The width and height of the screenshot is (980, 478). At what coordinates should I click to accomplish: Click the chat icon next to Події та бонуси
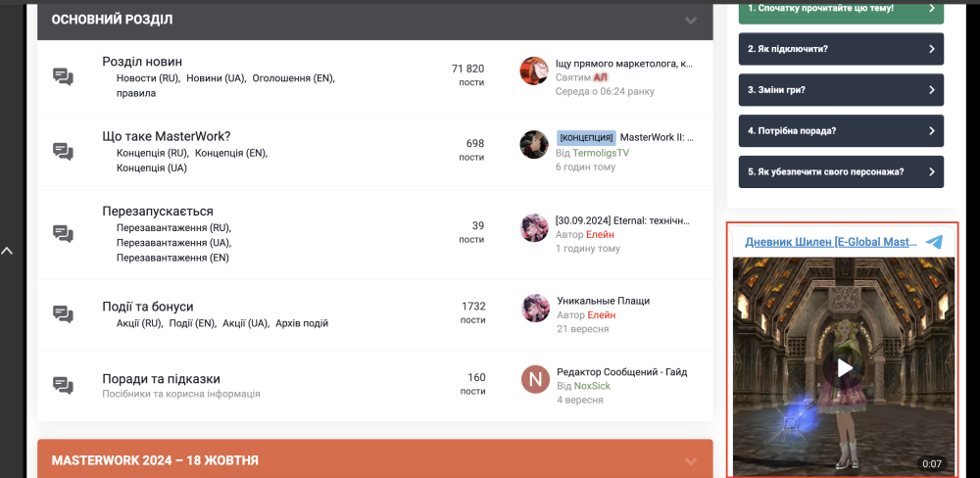tap(63, 314)
